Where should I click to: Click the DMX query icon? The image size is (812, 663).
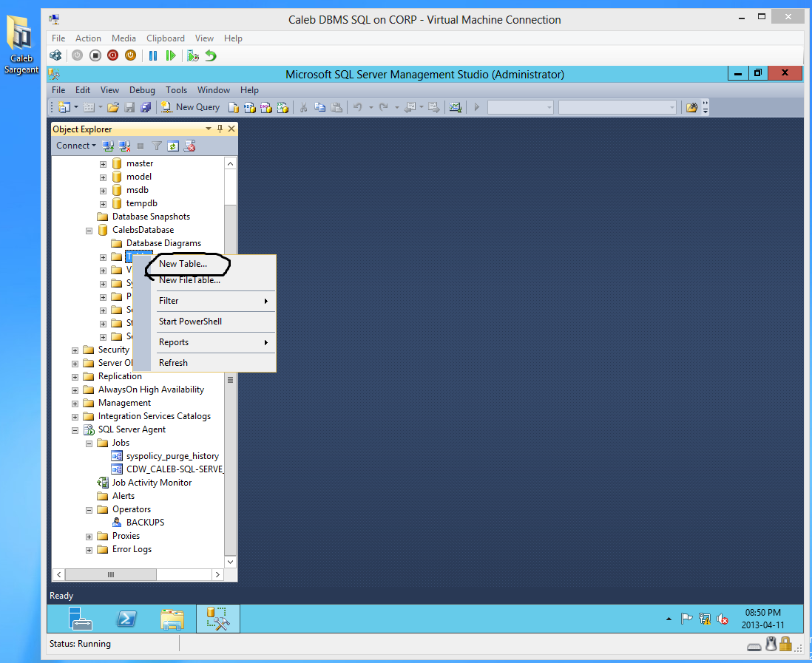tap(266, 107)
